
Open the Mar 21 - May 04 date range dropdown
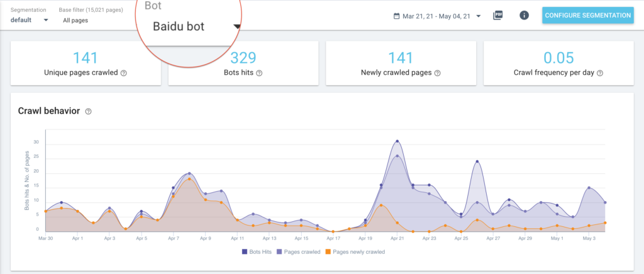pos(437,16)
